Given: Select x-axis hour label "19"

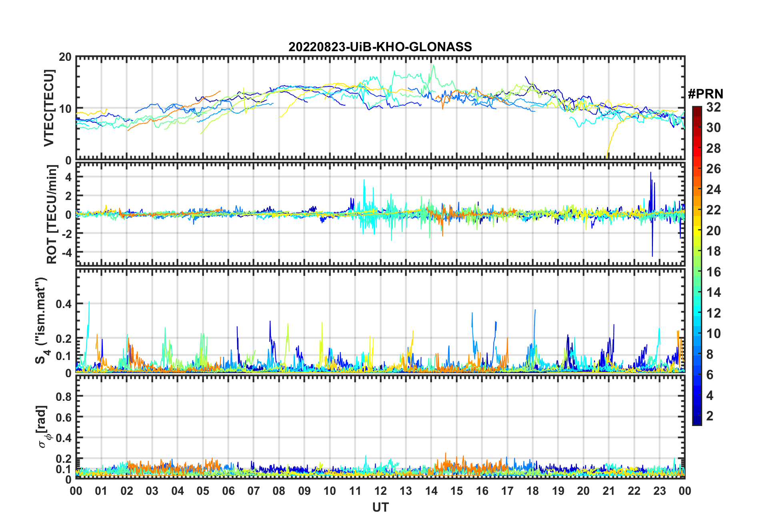Looking at the screenshot, I should click(x=558, y=491).
